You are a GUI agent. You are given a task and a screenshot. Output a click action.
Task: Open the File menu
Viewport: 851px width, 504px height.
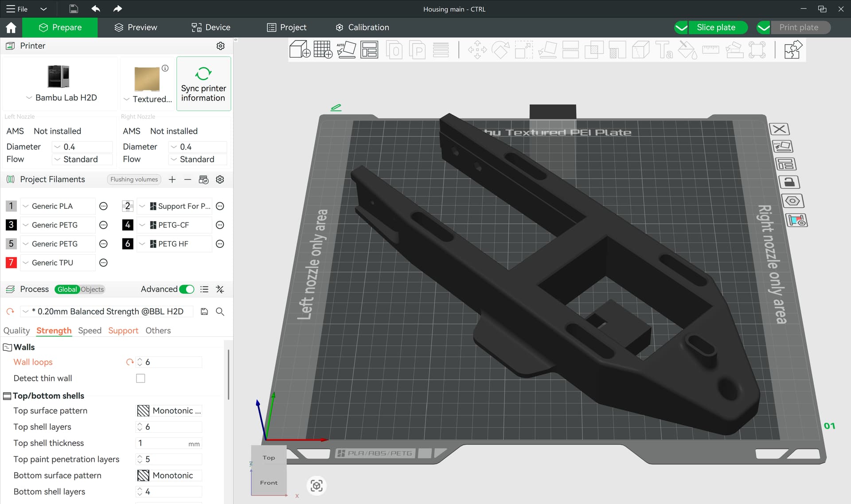(x=17, y=9)
